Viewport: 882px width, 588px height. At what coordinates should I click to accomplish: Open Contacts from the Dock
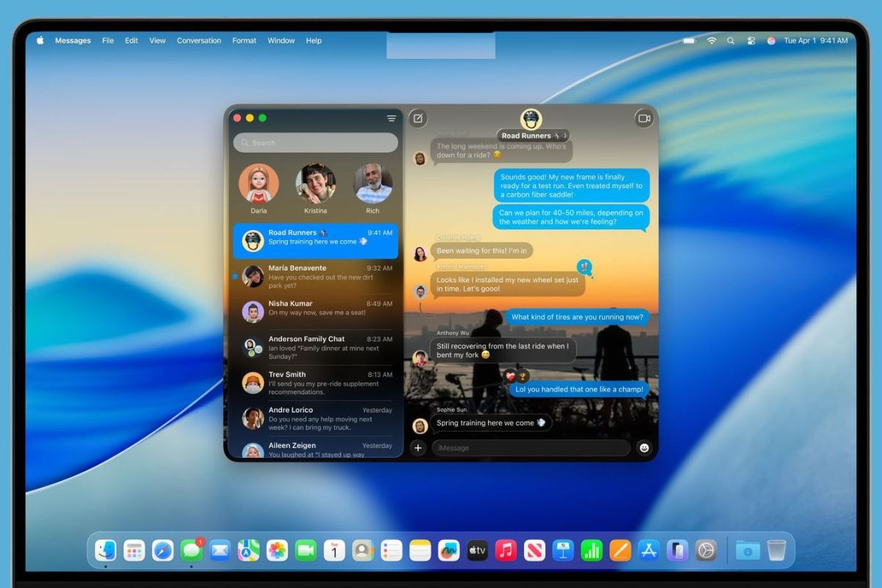point(363,550)
